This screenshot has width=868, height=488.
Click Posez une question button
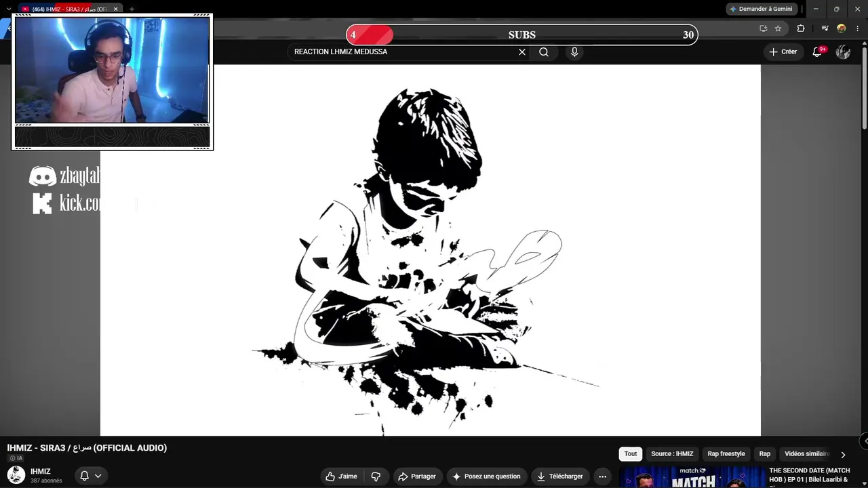tap(486, 476)
